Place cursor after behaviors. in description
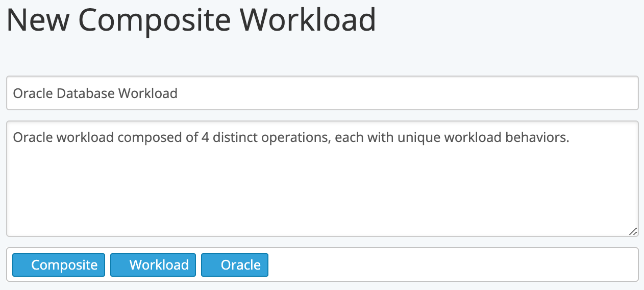This screenshot has height=290, width=644. (x=569, y=137)
